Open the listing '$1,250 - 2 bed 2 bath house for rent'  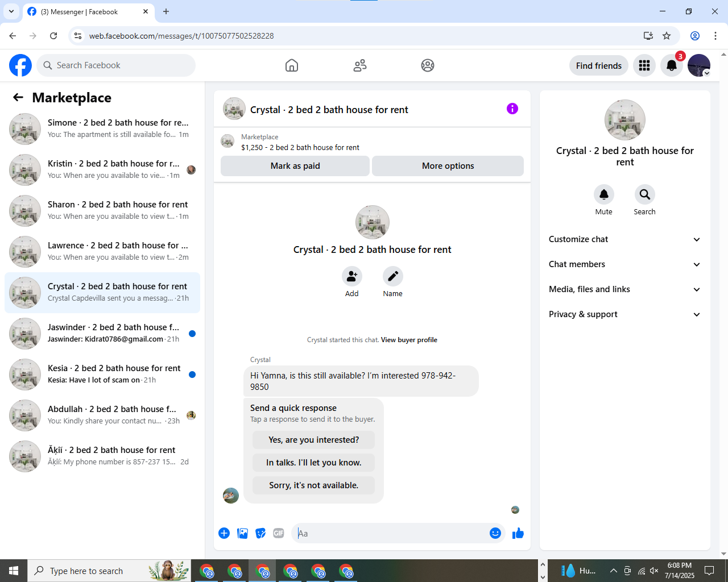coord(300,147)
